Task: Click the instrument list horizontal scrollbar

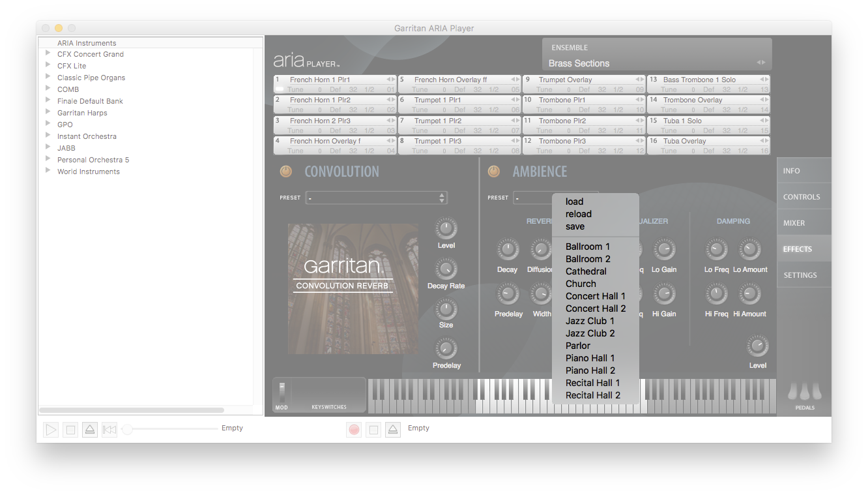Action: tap(132, 410)
